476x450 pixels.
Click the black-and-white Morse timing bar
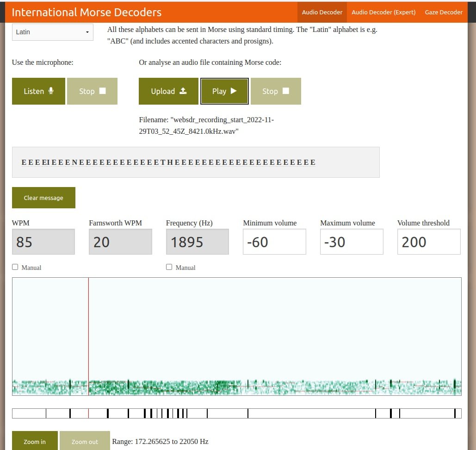tap(237, 413)
